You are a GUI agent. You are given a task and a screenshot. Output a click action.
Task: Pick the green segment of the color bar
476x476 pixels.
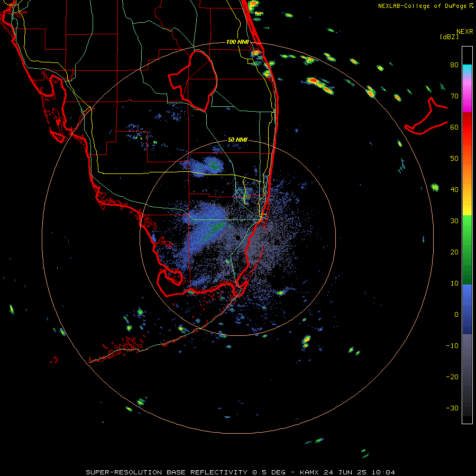467,249
